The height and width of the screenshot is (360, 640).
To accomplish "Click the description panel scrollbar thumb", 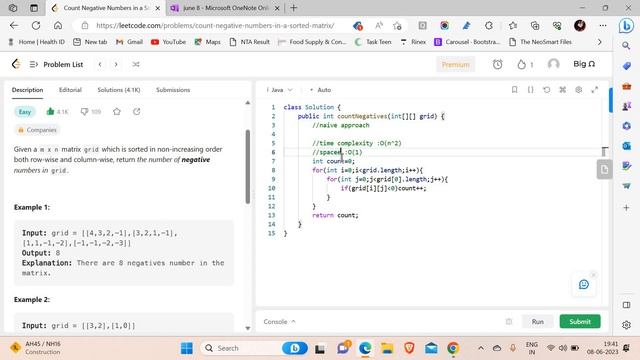I will tap(247, 167).
